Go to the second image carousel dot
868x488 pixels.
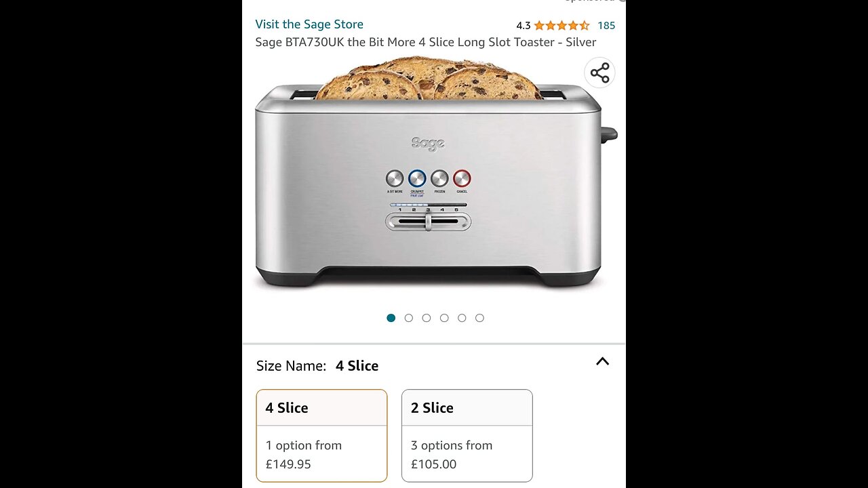coord(408,318)
